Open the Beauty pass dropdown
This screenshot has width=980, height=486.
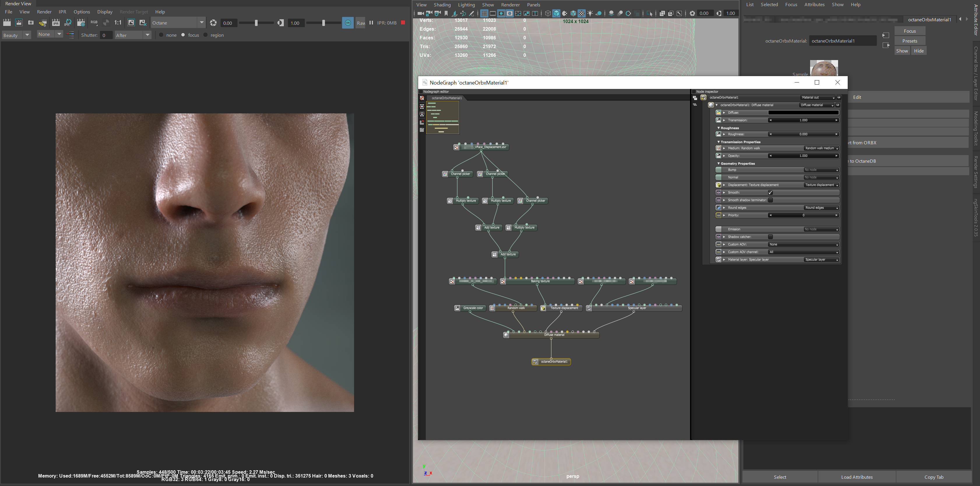click(27, 35)
